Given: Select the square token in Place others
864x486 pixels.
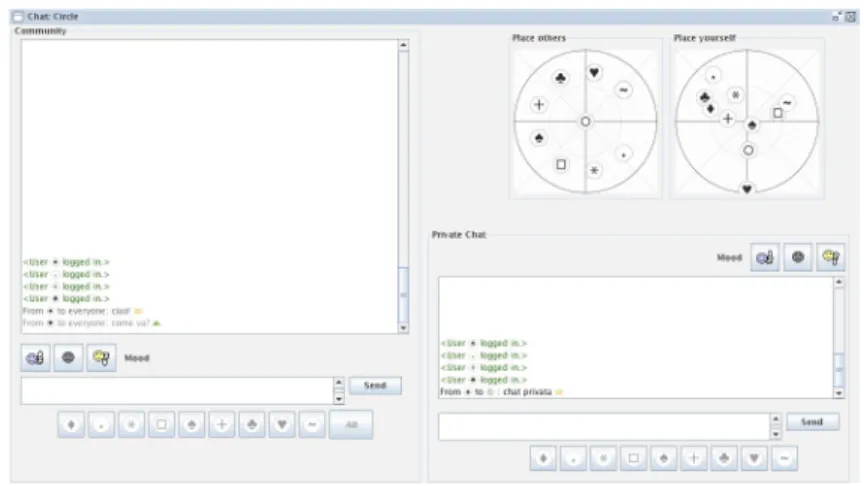Looking at the screenshot, I should click(561, 164).
